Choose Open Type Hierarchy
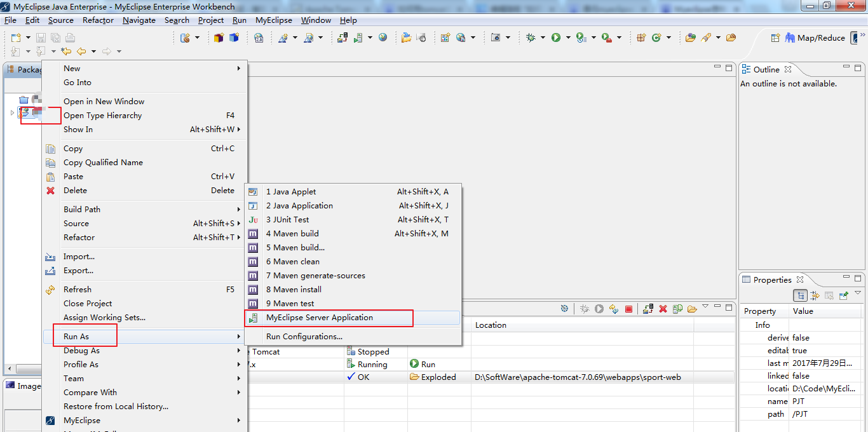 (144, 116)
